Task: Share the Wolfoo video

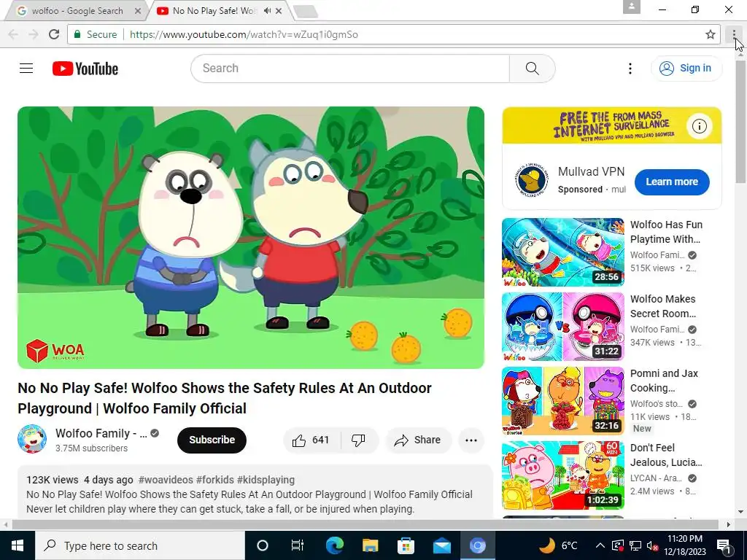Action: click(x=418, y=440)
